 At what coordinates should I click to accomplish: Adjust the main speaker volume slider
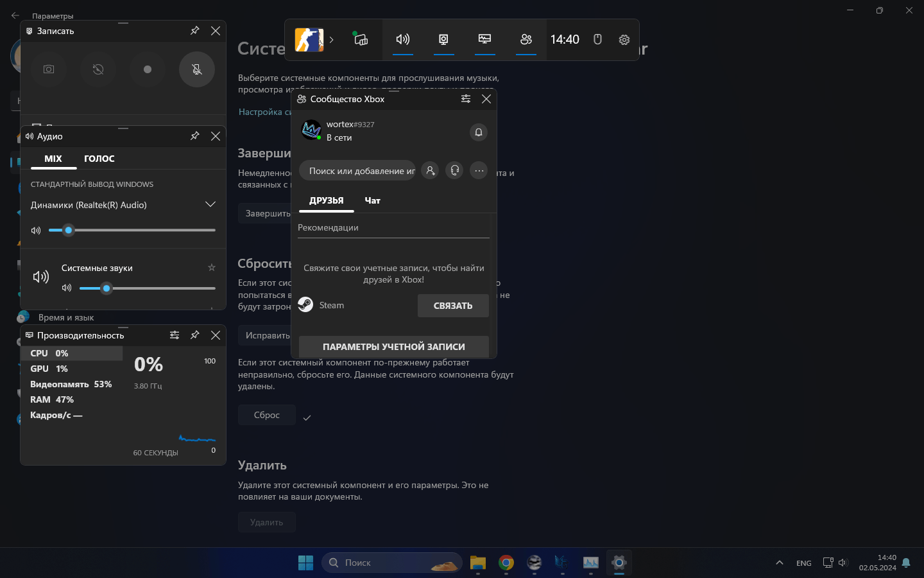coord(132,230)
